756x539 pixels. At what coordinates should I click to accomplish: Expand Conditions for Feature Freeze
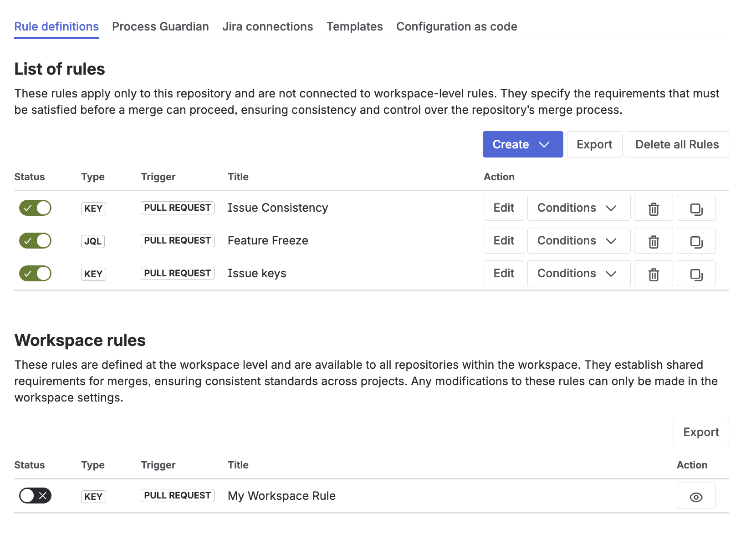579,241
